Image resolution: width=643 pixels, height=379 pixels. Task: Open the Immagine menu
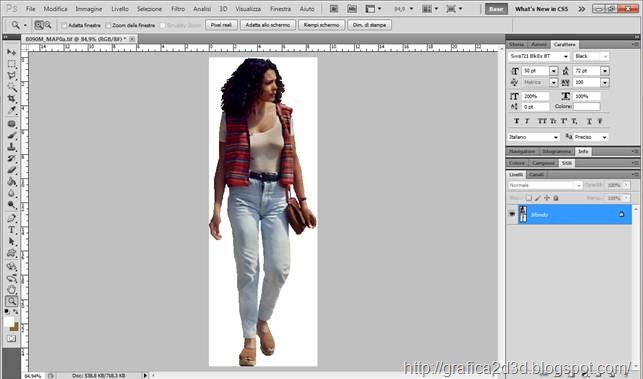pos(89,9)
